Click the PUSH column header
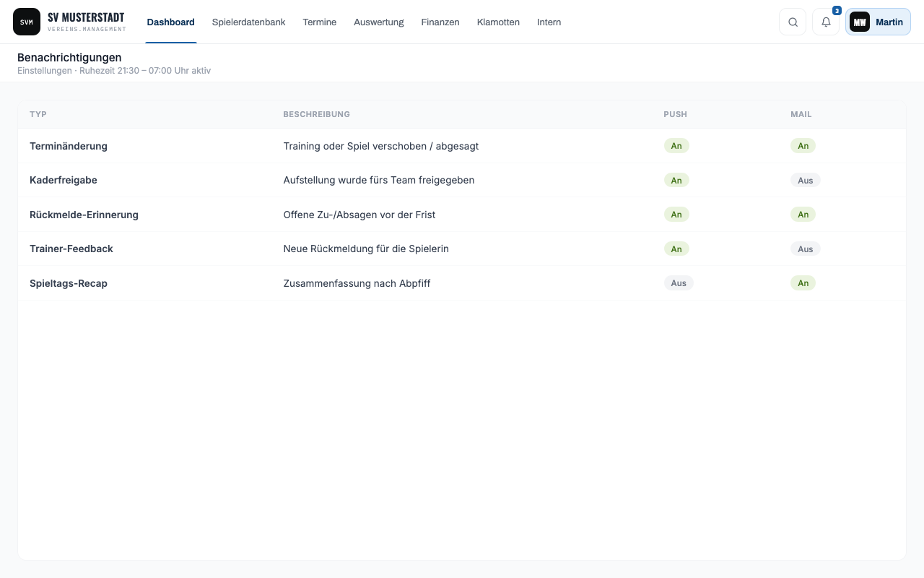The height and width of the screenshot is (578, 924). coord(676,114)
